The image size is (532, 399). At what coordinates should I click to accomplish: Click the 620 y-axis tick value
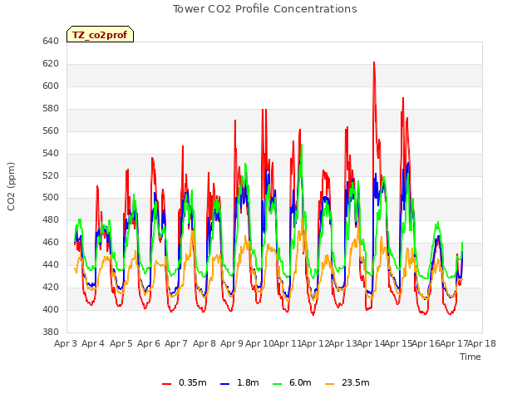coord(51,64)
